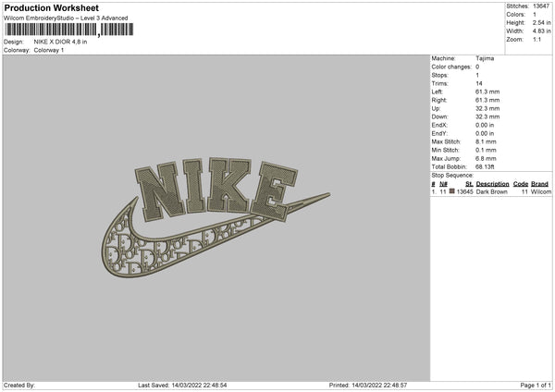Click the stitch count "13645" in stop sequence
This screenshot has height=392, width=555.
464,191
